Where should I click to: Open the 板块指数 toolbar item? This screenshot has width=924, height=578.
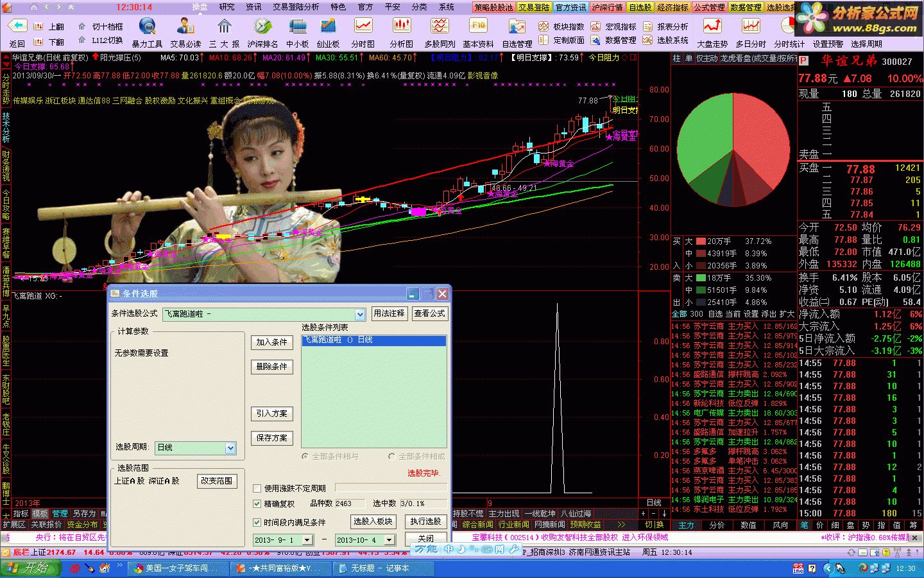click(561, 26)
